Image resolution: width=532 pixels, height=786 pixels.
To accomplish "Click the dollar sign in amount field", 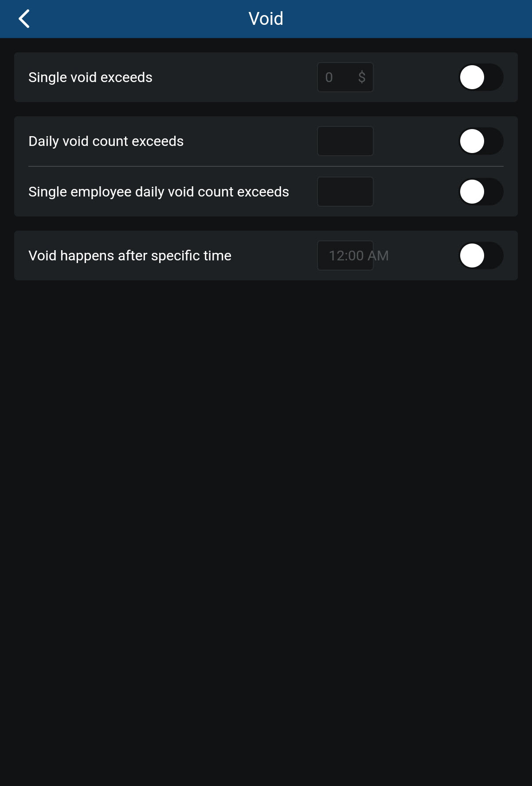I will coord(362,77).
